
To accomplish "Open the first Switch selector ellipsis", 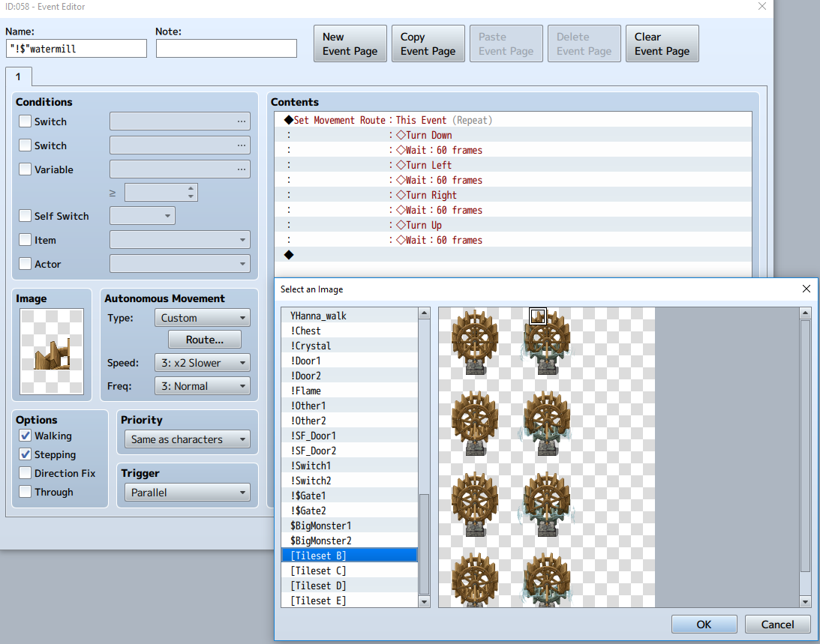I will coord(241,121).
